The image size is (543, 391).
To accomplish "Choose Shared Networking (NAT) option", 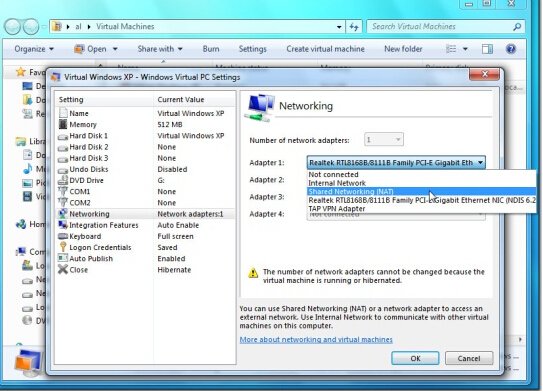I will [x=421, y=192].
